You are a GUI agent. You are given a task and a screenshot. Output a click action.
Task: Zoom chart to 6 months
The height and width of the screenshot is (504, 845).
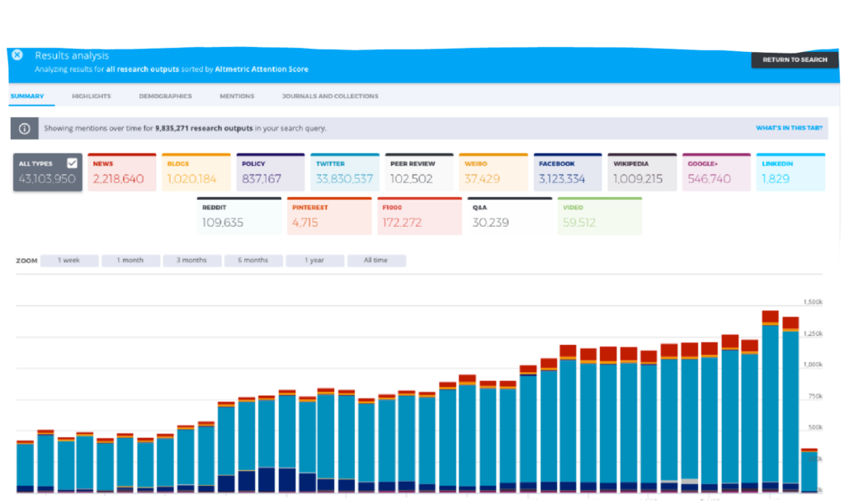point(253,261)
